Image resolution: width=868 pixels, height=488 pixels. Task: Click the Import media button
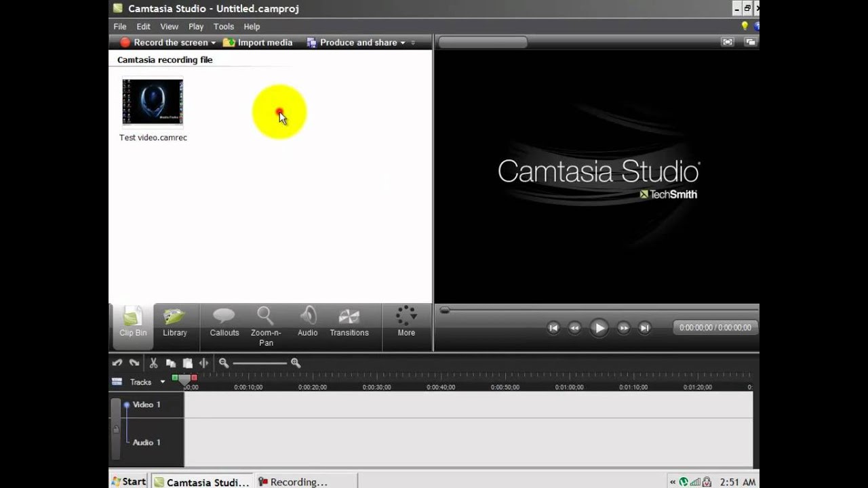[258, 42]
